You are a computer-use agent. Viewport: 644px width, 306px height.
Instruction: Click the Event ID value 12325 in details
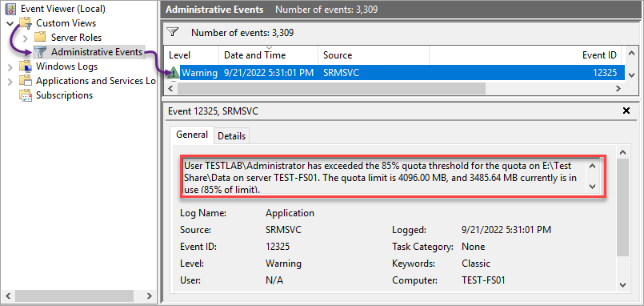[278, 247]
